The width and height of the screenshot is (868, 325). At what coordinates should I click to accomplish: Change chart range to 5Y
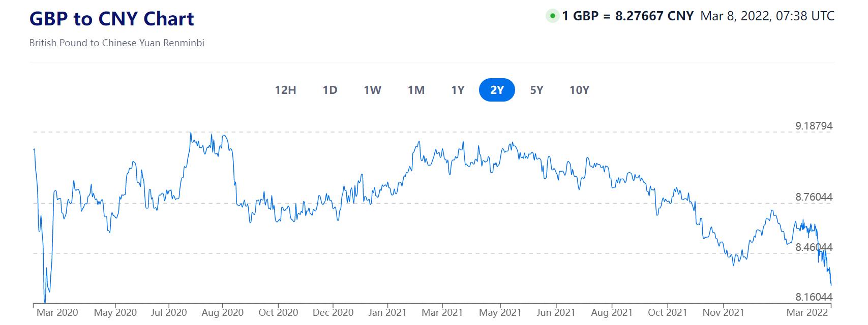pyautogui.click(x=536, y=90)
